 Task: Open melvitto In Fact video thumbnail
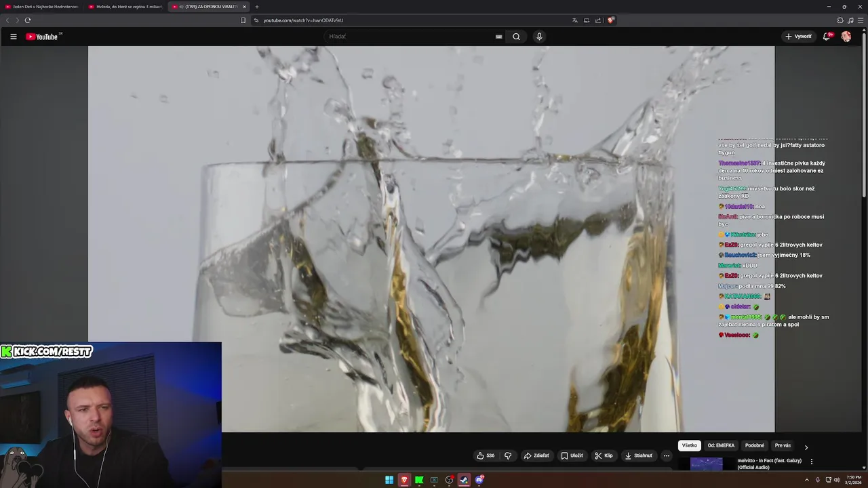[707, 464]
